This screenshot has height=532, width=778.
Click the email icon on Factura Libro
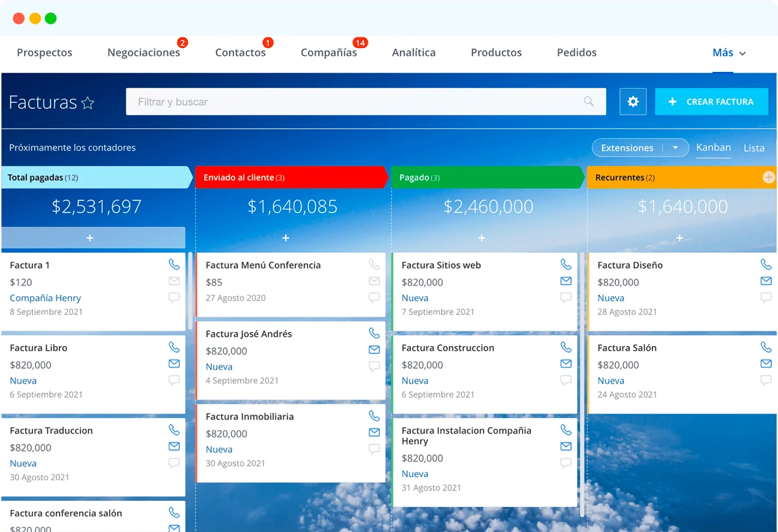[x=174, y=364]
